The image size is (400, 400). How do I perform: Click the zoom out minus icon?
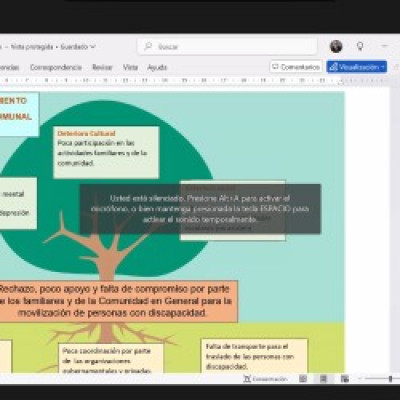360,379
